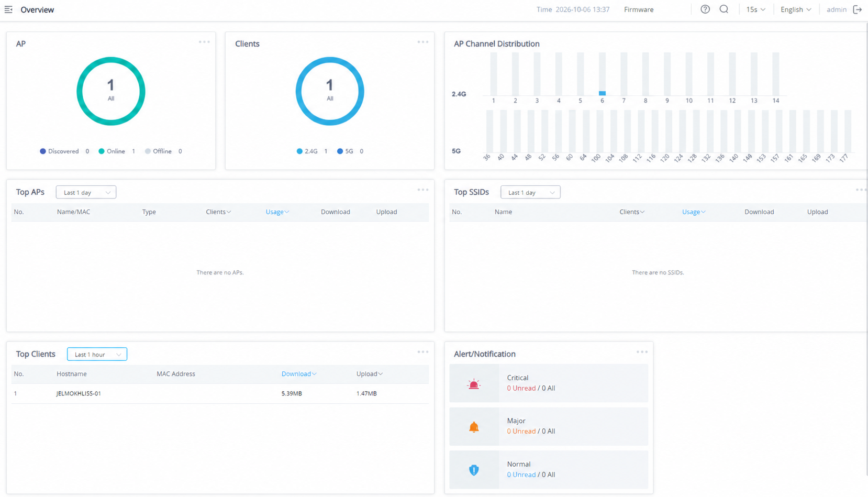Open Top SSIDs time range dropdown
The height and width of the screenshot is (497, 868).
coord(530,192)
